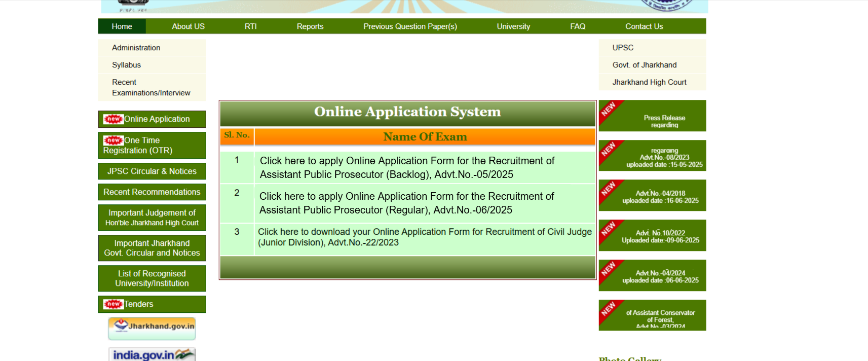Visit the Jharkhand High Court link
868x361 pixels.
pos(649,82)
